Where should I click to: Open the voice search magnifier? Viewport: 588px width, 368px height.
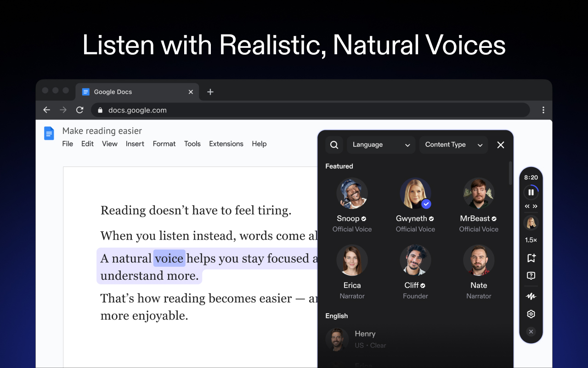pos(334,144)
